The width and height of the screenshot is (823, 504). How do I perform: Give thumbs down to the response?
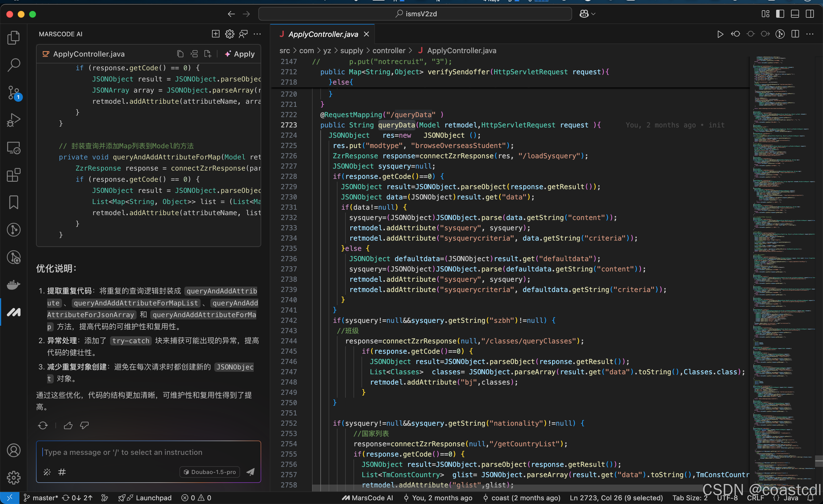click(x=84, y=425)
